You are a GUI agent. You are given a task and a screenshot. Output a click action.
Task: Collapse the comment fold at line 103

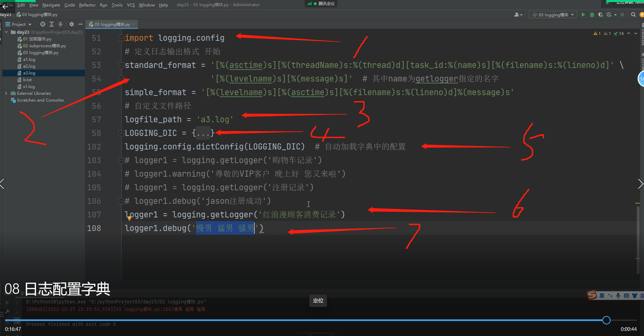[121, 160]
